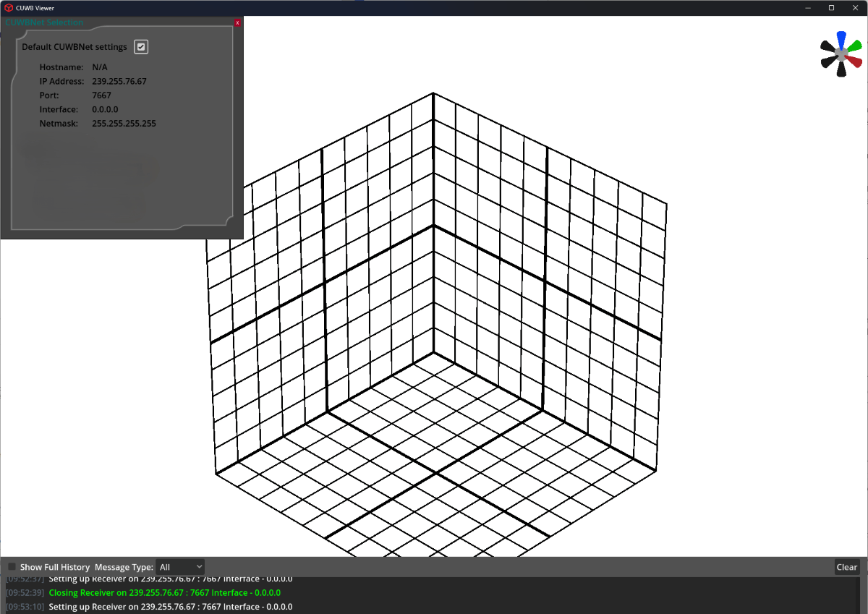Close the CUWBNet Selection panel
The width and height of the screenshot is (868, 614).
pos(237,23)
